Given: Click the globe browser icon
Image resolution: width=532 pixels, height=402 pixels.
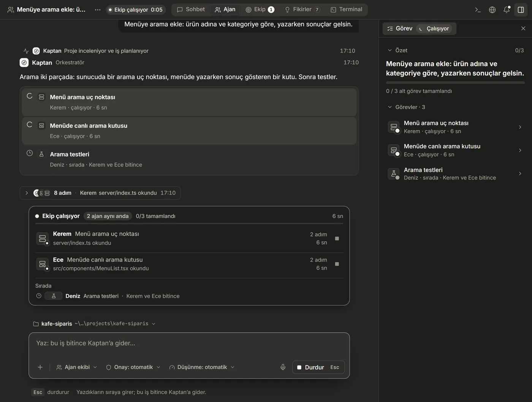Looking at the screenshot, I should (x=492, y=10).
